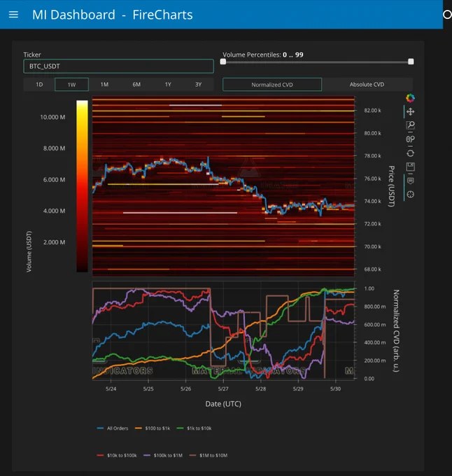Click the Price (USDT) axis title
Viewport: 452px width, 476px height.
click(x=392, y=186)
